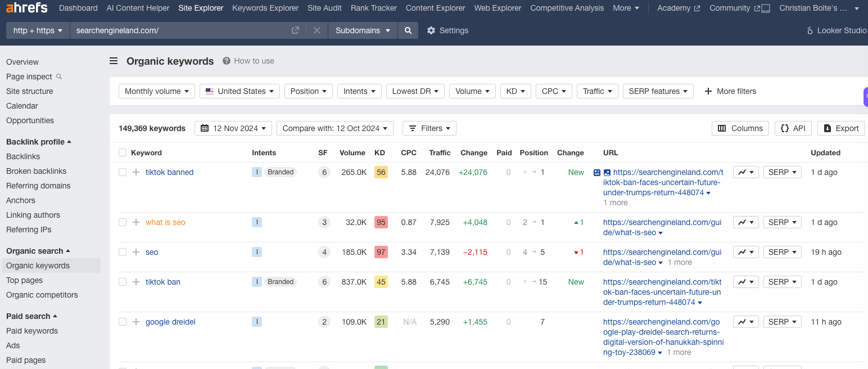Viewport: 868px width, 369px height.
Task: Click the Ahrefs logo
Action: 27,8
